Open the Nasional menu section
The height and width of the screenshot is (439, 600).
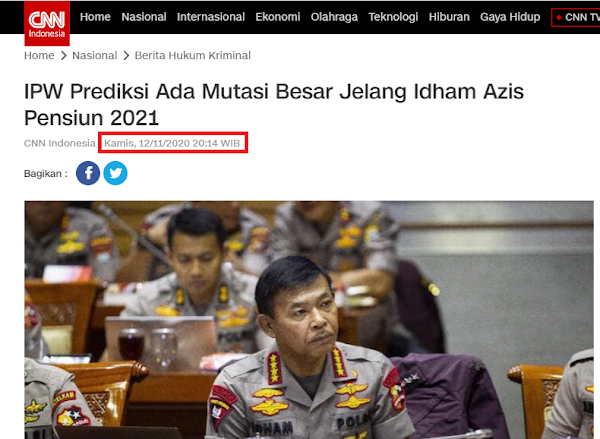(x=144, y=17)
